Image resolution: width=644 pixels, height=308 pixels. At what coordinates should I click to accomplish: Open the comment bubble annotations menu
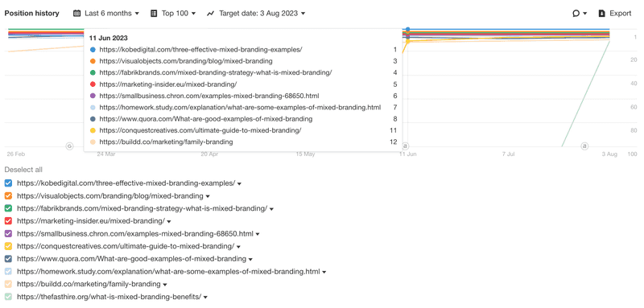pos(580,13)
